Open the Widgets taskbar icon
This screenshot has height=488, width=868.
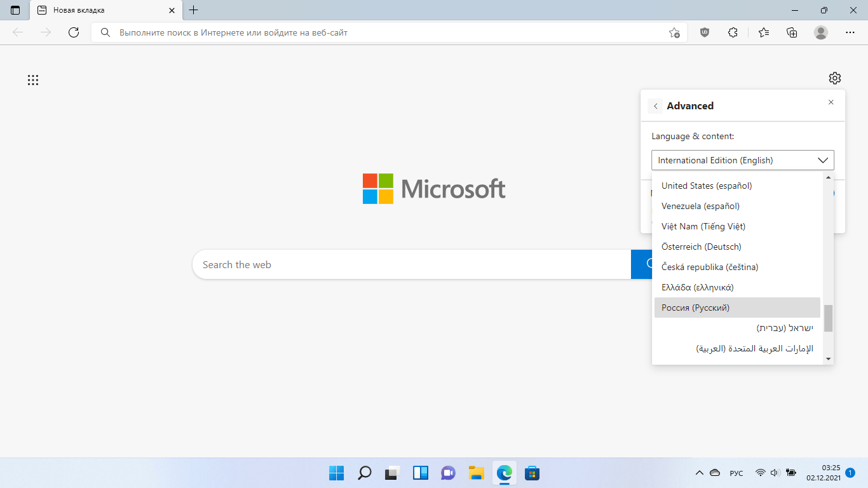[x=420, y=473]
